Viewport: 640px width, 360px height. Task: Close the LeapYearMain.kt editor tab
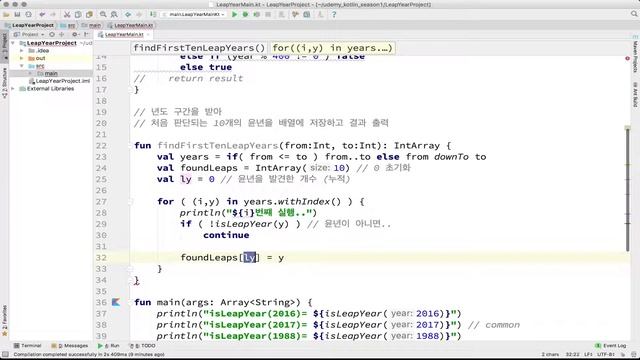[x=148, y=35]
